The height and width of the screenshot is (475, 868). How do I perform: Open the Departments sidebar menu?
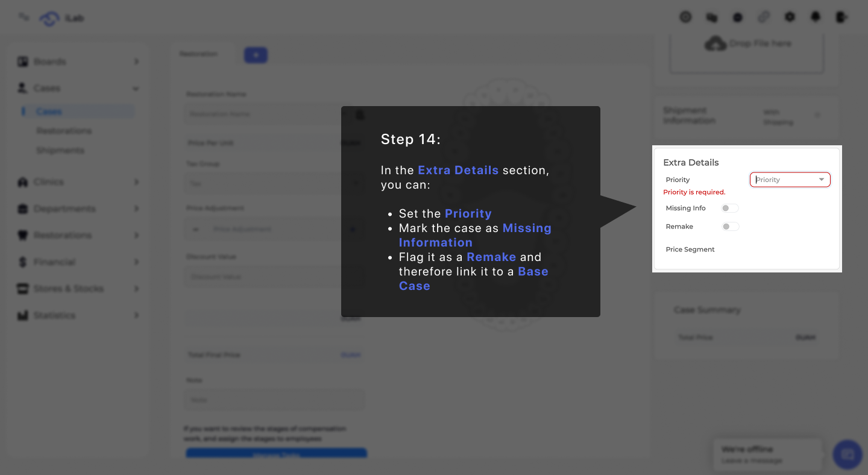pos(78,209)
